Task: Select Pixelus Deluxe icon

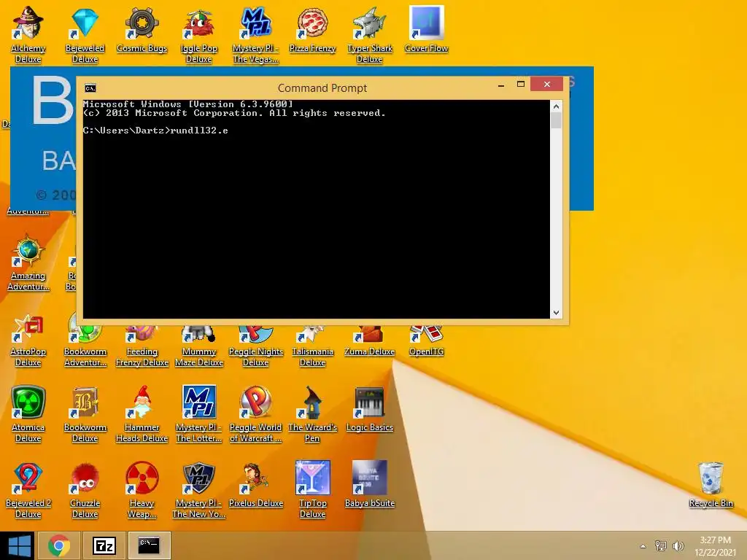Action: [x=255, y=484]
